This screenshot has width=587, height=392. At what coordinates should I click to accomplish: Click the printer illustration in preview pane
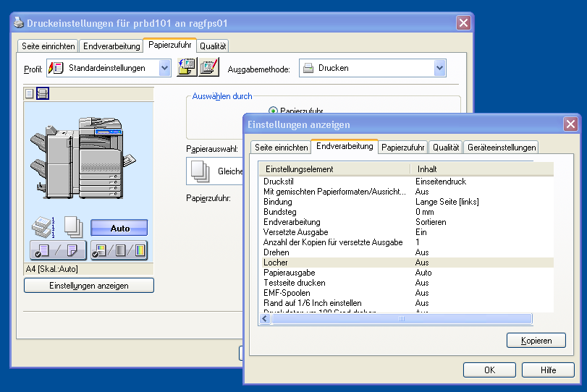83,158
